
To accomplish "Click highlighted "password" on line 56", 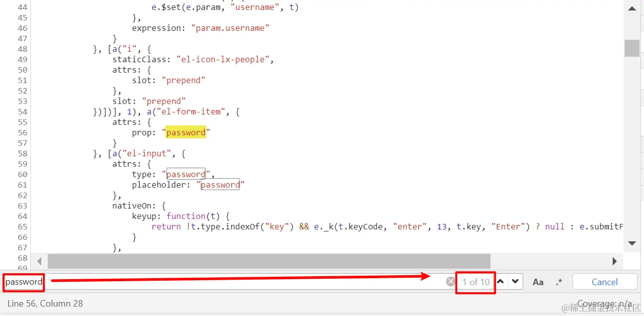I will click(x=186, y=132).
